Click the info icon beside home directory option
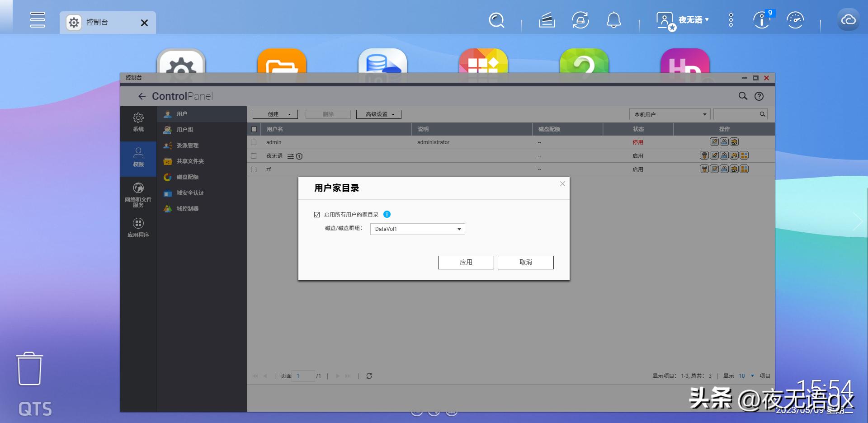Viewport: 868px width, 423px height. (x=387, y=214)
